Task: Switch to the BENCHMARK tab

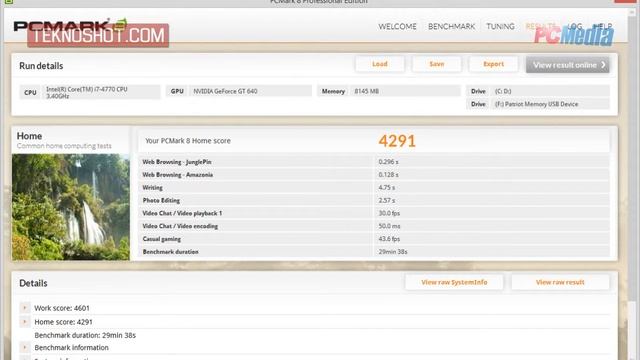Action: [x=451, y=27]
